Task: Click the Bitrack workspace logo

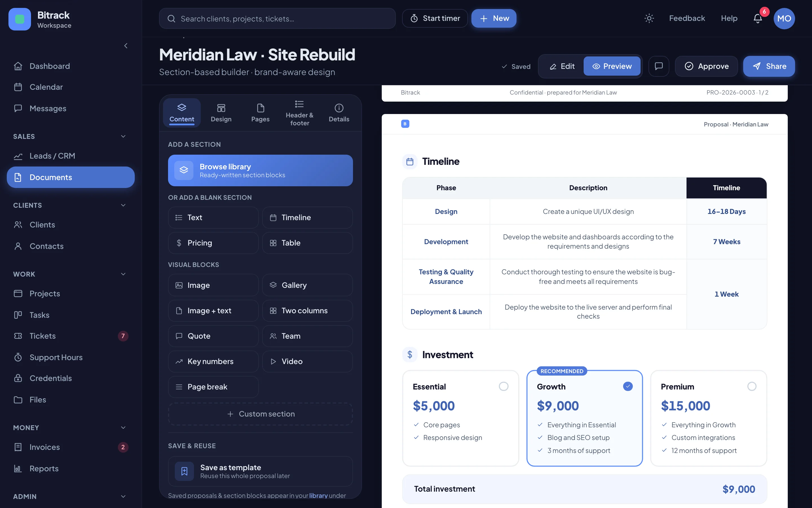Action: [x=19, y=19]
